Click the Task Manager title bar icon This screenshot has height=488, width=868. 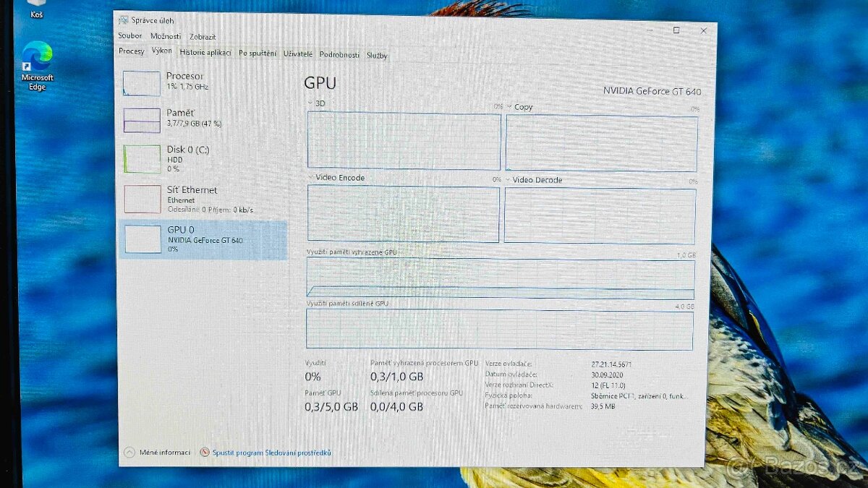click(x=124, y=20)
